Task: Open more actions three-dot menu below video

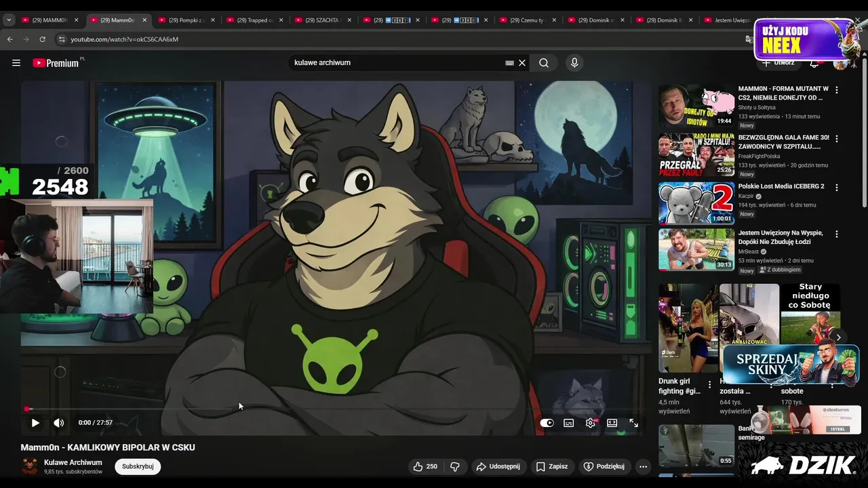Action: click(x=643, y=466)
